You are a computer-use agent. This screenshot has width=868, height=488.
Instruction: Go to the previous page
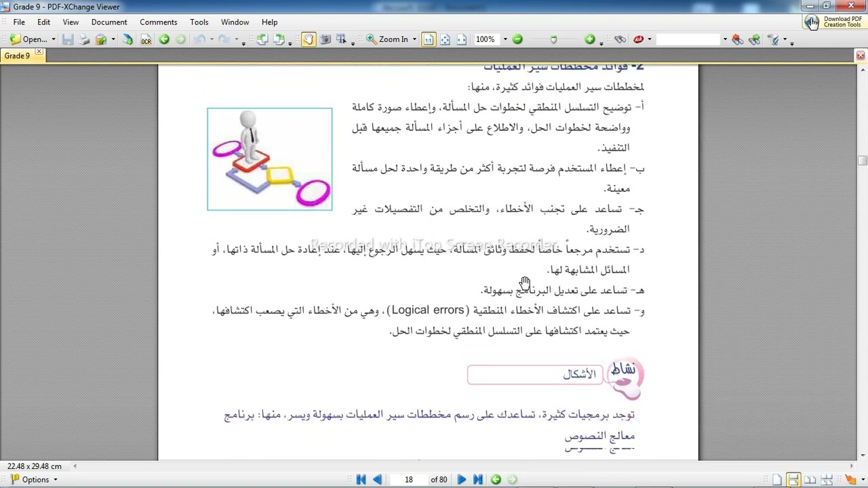377,479
